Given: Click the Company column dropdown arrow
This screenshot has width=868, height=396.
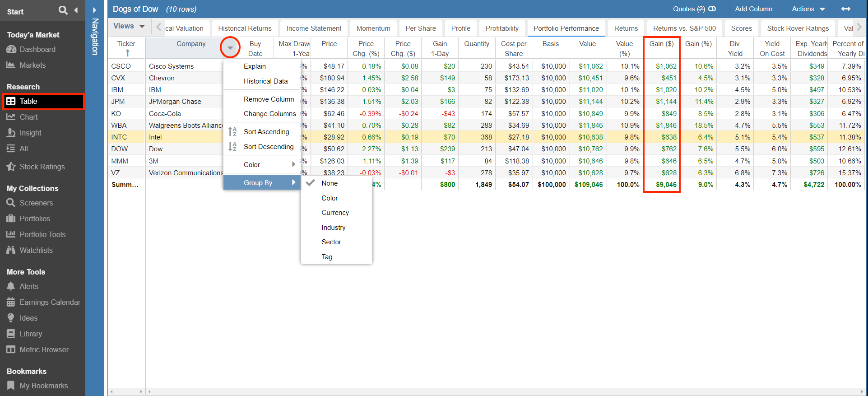Looking at the screenshot, I should coord(230,47).
